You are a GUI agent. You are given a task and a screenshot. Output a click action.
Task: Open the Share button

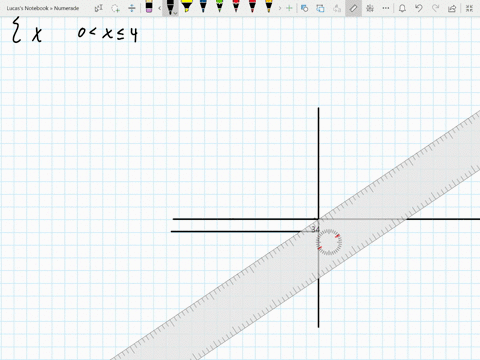point(452,8)
